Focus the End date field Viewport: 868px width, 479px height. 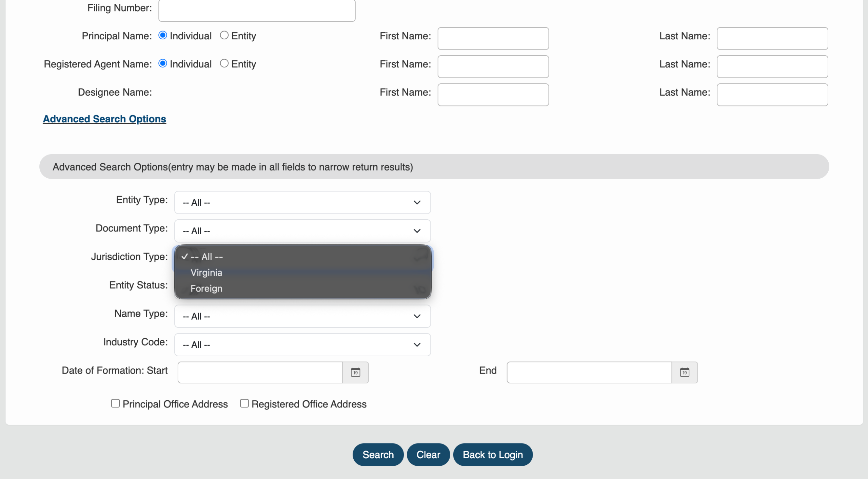[x=589, y=372]
